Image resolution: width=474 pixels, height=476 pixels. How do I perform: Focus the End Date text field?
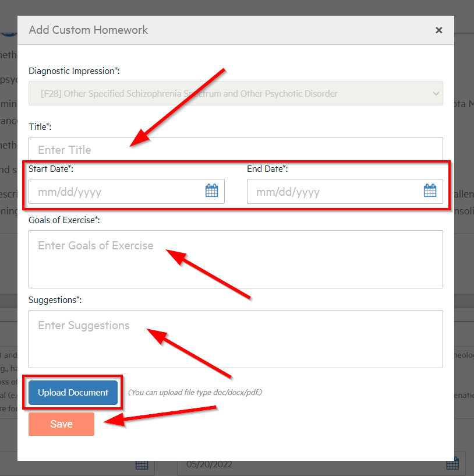(345, 191)
